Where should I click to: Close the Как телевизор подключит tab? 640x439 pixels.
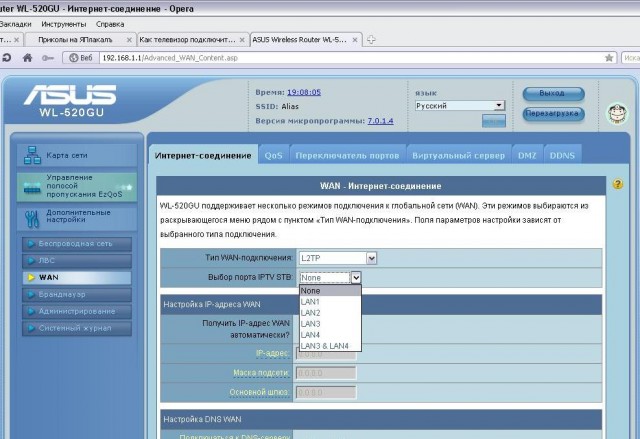click(x=242, y=40)
